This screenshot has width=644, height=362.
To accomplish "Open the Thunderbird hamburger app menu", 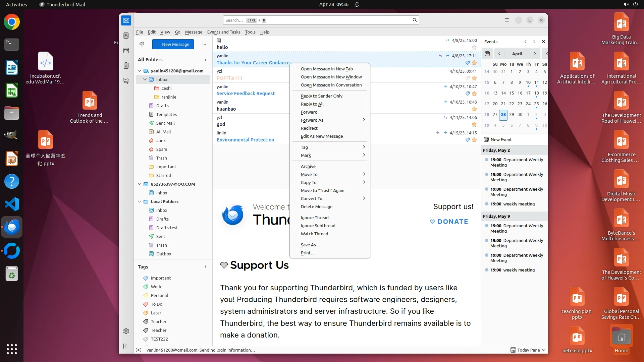I will point(507,20).
